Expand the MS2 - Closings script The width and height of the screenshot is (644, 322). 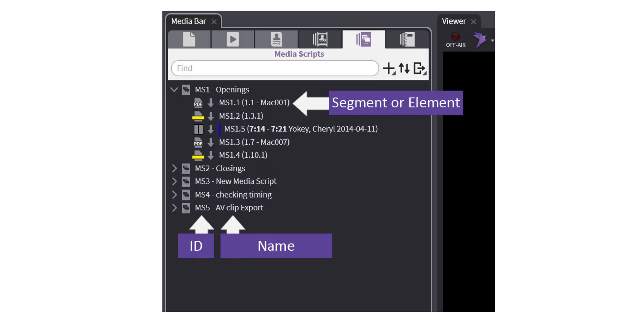click(x=174, y=168)
